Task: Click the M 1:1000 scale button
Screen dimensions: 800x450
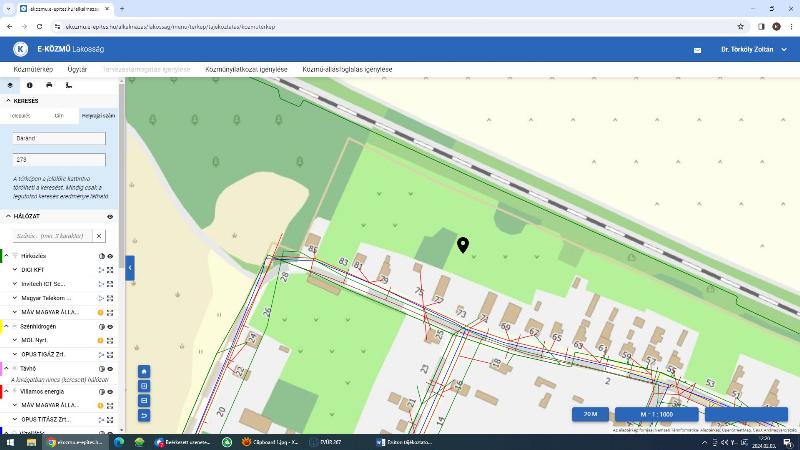Action: pyautogui.click(x=656, y=414)
